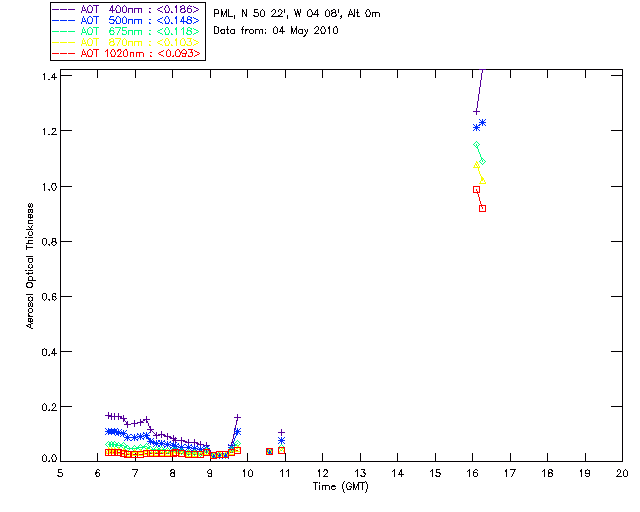Click the upper green diamond marker at 16h
640x512 pixels.
coord(476,145)
